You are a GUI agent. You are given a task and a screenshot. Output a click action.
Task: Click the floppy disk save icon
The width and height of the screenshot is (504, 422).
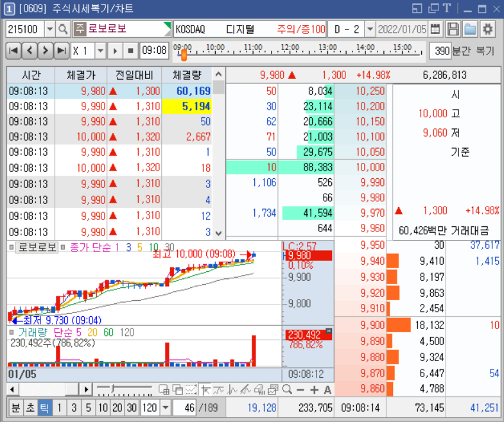453,30
